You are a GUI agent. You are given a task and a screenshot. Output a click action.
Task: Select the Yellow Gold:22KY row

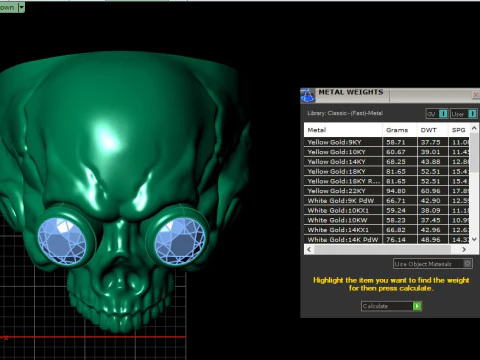pyautogui.click(x=387, y=191)
